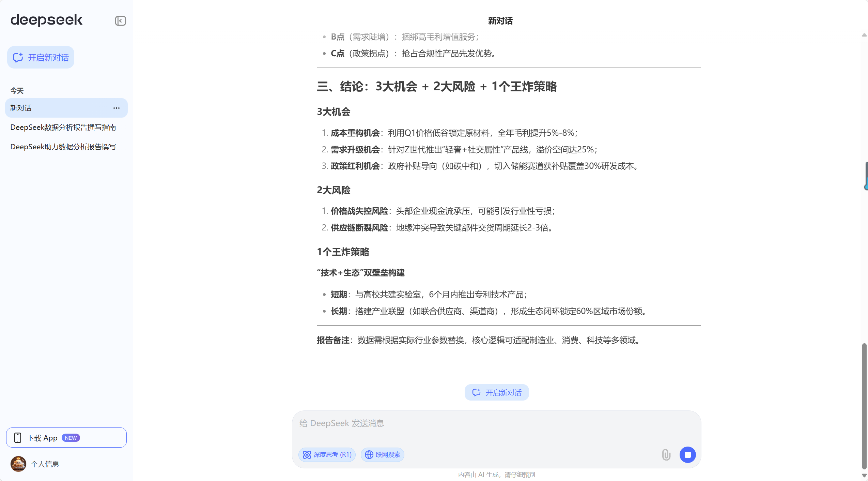The height and width of the screenshot is (481, 868).
Task: Click the new chat icon in sidebar button
Action: tap(18, 57)
